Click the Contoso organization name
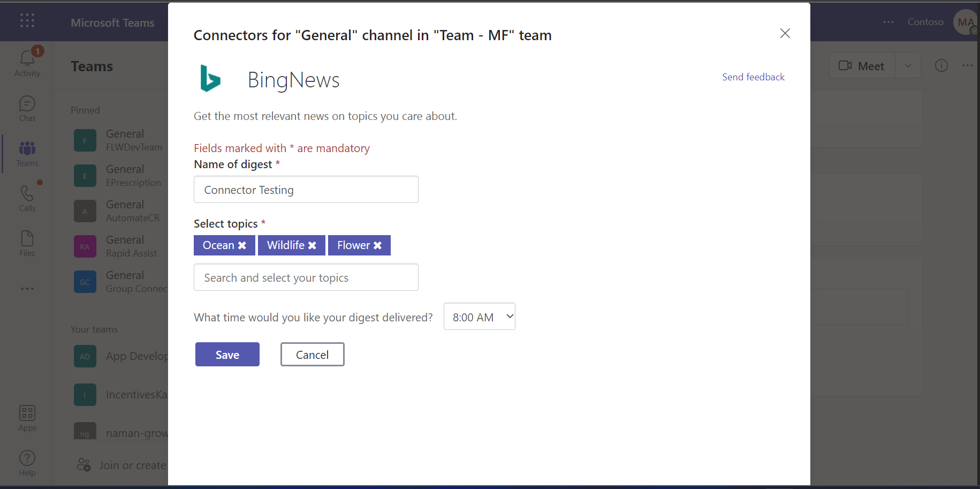This screenshot has width=980, height=489. point(925,22)
